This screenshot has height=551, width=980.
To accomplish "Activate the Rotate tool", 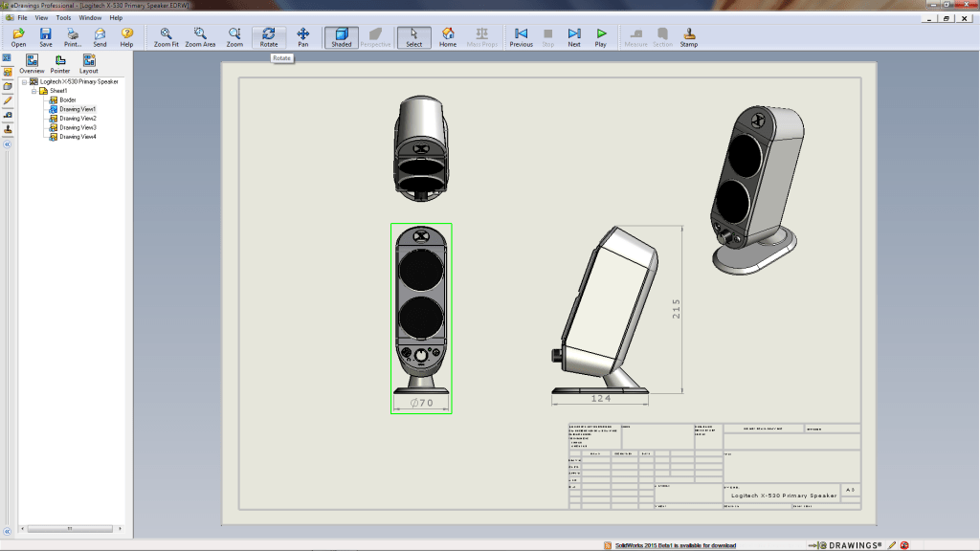I will [x=268, y=37].
